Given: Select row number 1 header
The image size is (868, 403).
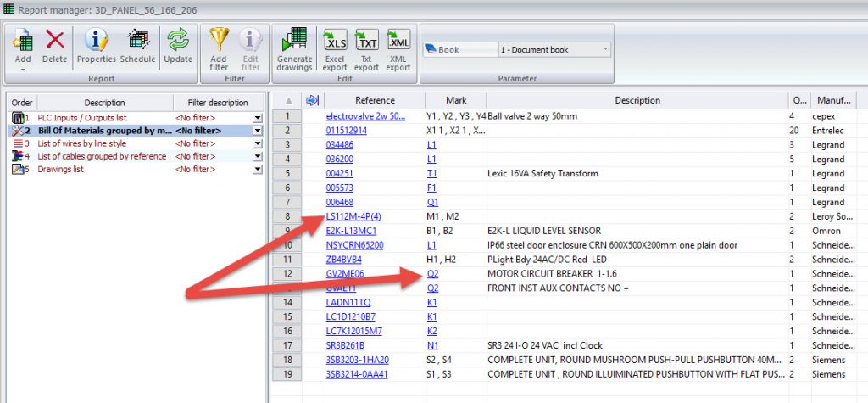Looking at the screenshot, I should coord(287,116).
